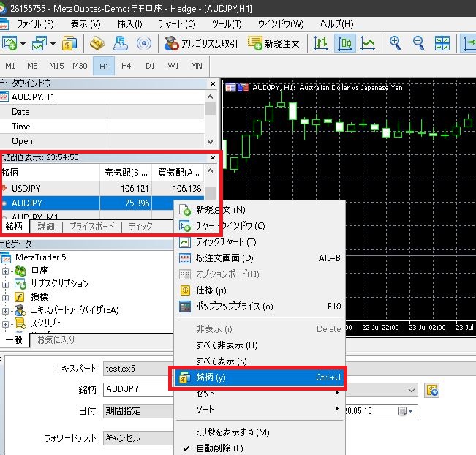The height and width of the screenshot is (455, 476).
Task: Close the 気配値表示 panel
Action: click(x=213, y=157)
